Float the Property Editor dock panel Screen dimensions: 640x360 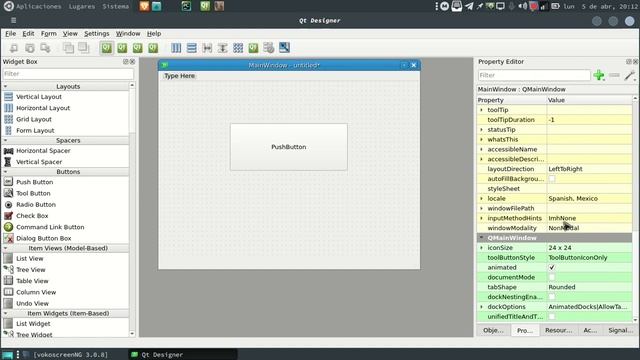[629, 62]
